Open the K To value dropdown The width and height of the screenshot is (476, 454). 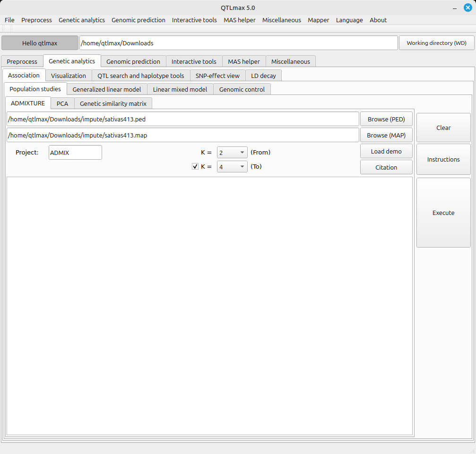click(232, 167)
